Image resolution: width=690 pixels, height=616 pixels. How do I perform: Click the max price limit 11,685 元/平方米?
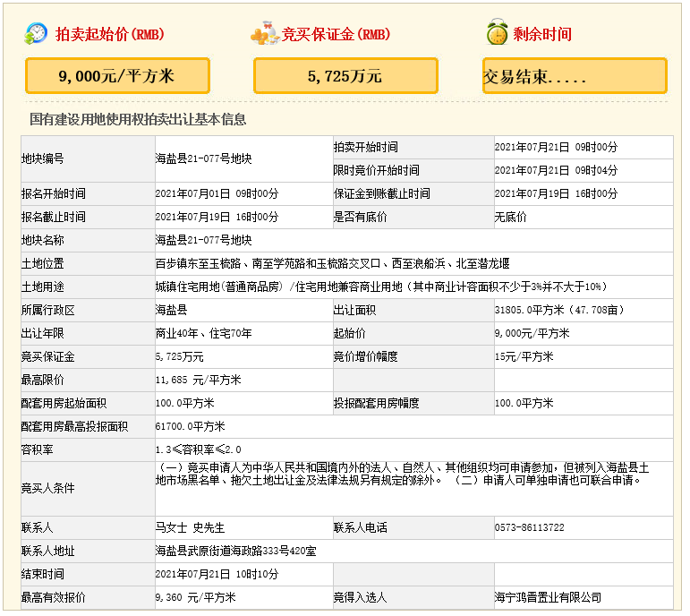198,380
